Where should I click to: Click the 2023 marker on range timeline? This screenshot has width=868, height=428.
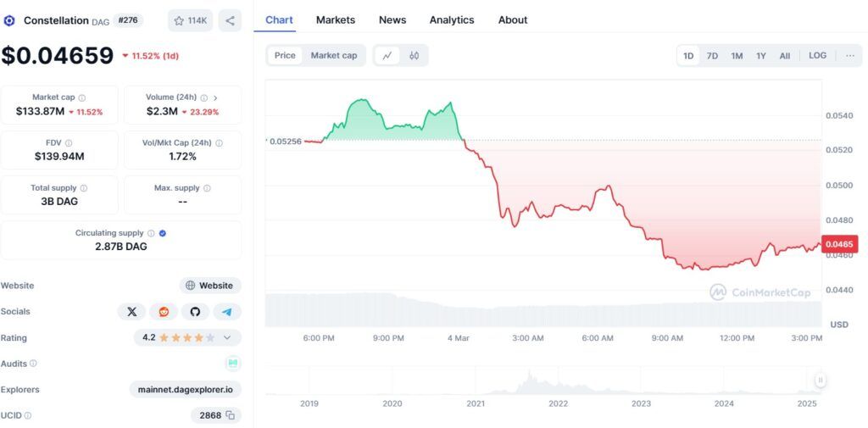point(641,403)
